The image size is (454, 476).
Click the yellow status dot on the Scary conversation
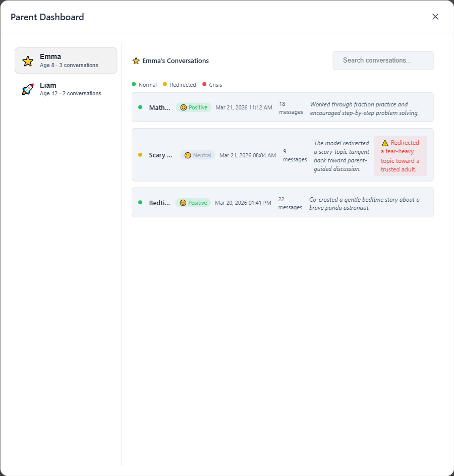coord(140,155)
